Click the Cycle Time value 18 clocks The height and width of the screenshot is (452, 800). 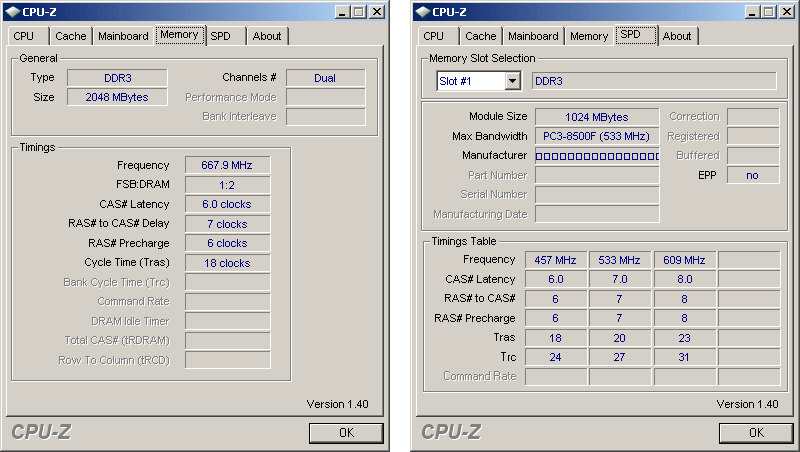(x=228, y=263)
